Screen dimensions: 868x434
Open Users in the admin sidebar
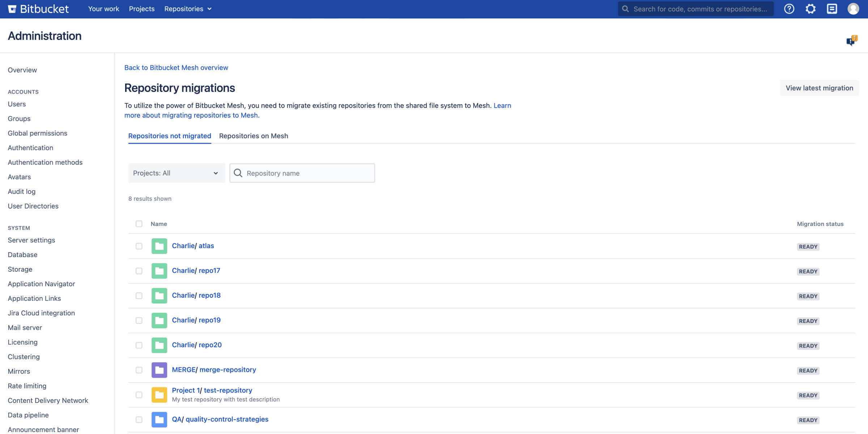(x=17, y=104)
